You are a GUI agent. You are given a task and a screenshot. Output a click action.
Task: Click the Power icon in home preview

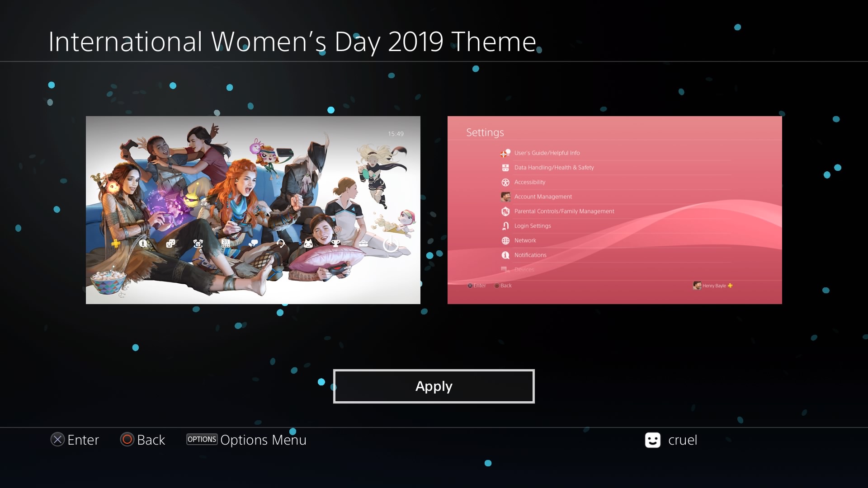pos(391,244)
